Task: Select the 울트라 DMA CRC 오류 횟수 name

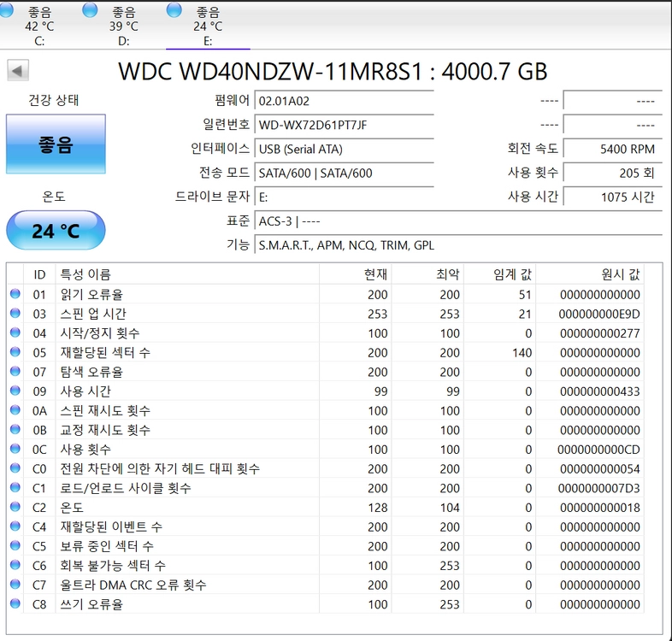Action: pos(133,585)
